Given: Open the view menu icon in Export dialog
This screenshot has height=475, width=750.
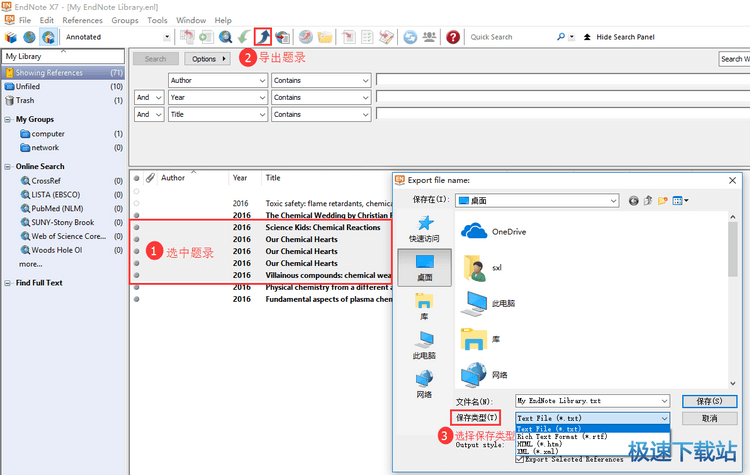Looking at the screenshot, I should tap(680, 201).
